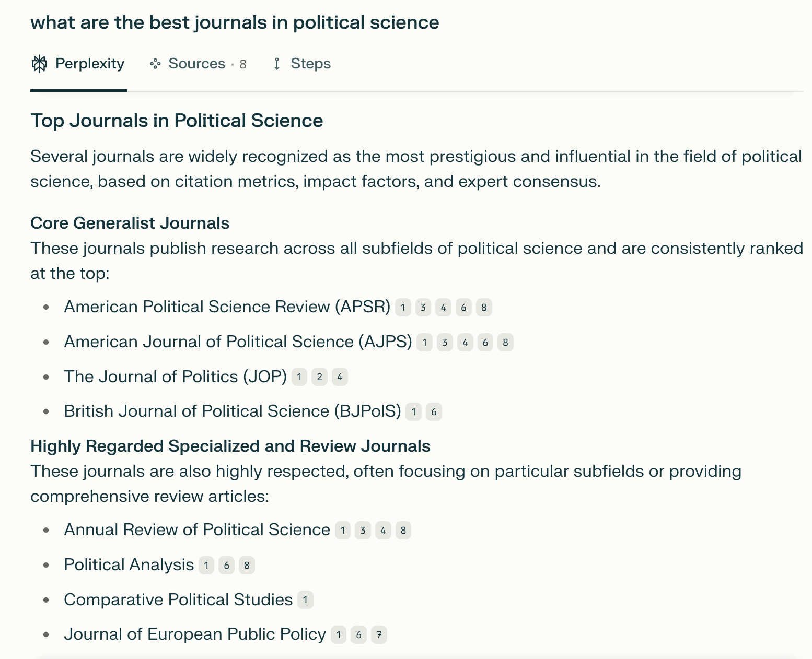The width and height of the screenshot is (812, 659).
Task: Click the Perplexity logo icon
Action: coord(39,64)
